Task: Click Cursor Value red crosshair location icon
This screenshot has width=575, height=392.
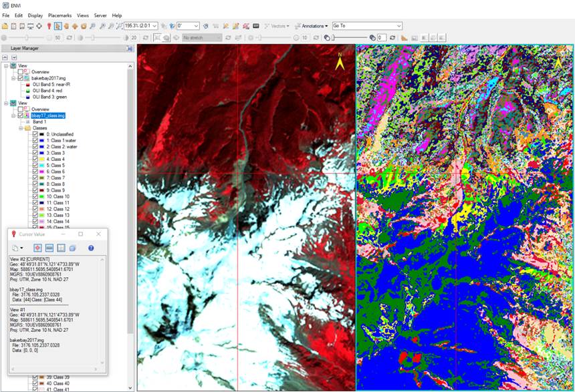Action: point(37,248)
